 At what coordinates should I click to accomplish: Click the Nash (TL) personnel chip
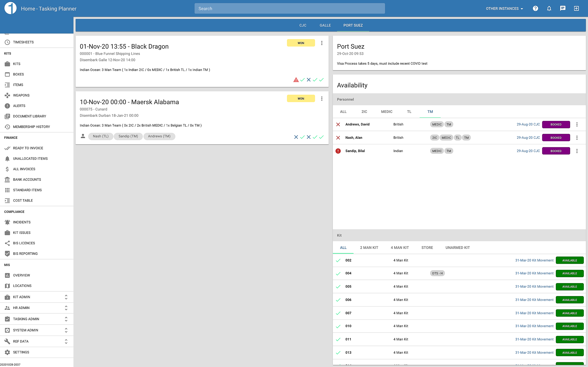pyautogui.click(x=101, y=136)
